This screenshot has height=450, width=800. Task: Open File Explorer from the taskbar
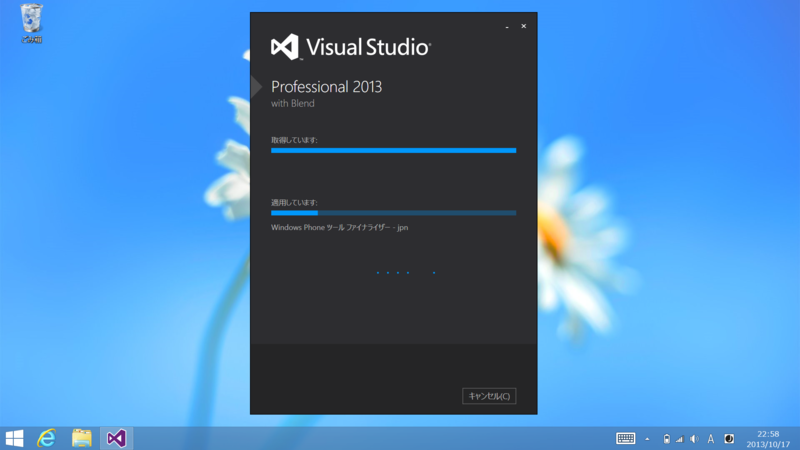coord(82,438)
